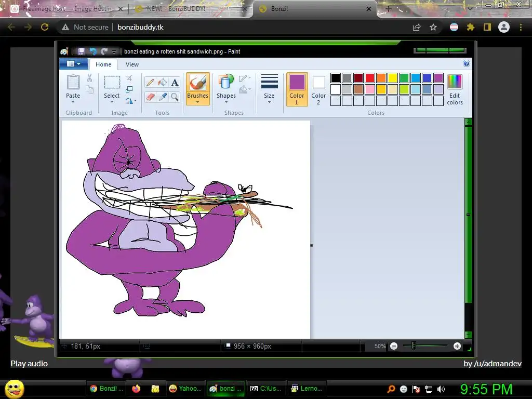This screenshot has width=532, height=399.
Task: Click the smiley Start button
Action: 15,389
